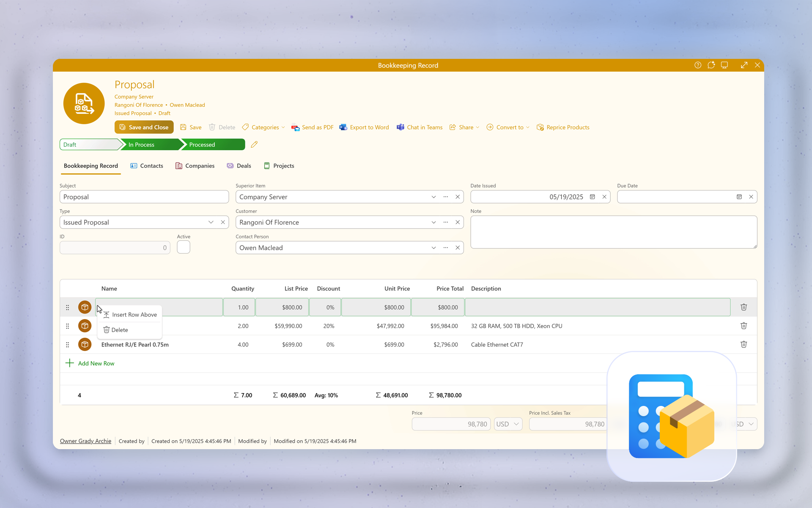Click drag handle of the first product row
The width and height of the screenshot is (812, 508).
point(67,307)
